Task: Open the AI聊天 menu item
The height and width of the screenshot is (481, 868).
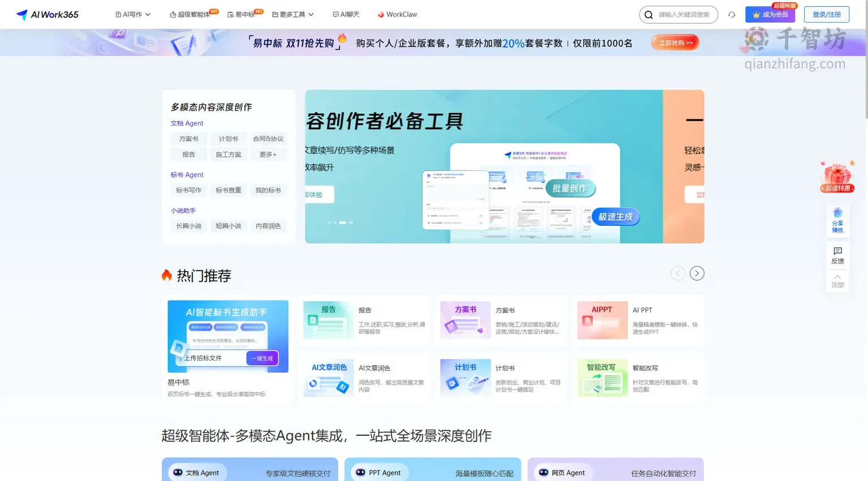Action: click(x=346, y=15)
